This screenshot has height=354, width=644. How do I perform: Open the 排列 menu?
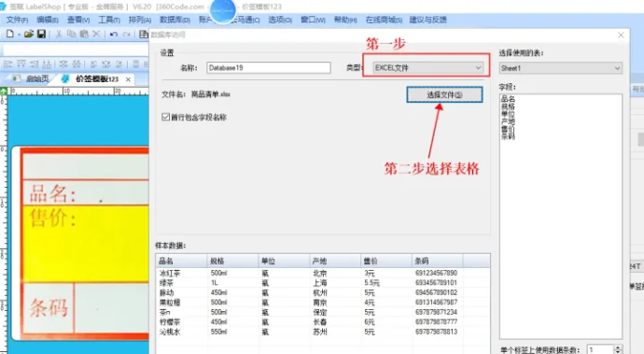[x=140, y=20]
